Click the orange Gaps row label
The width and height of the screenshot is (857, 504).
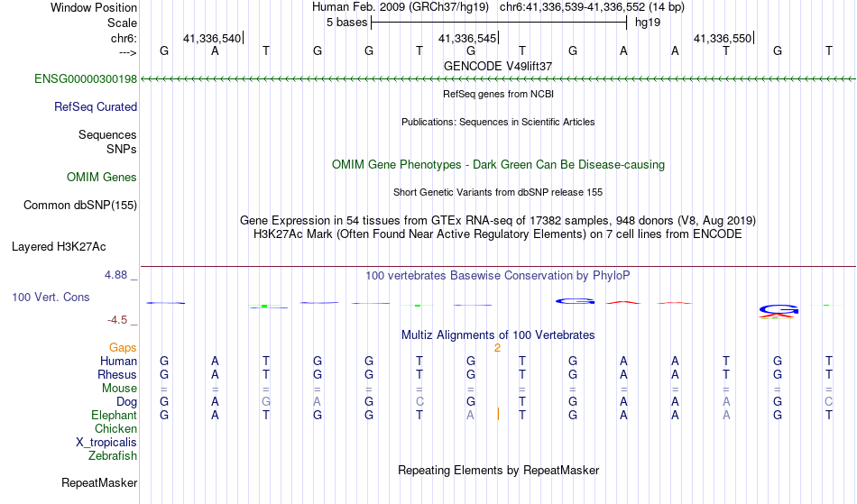click(123, 348)
